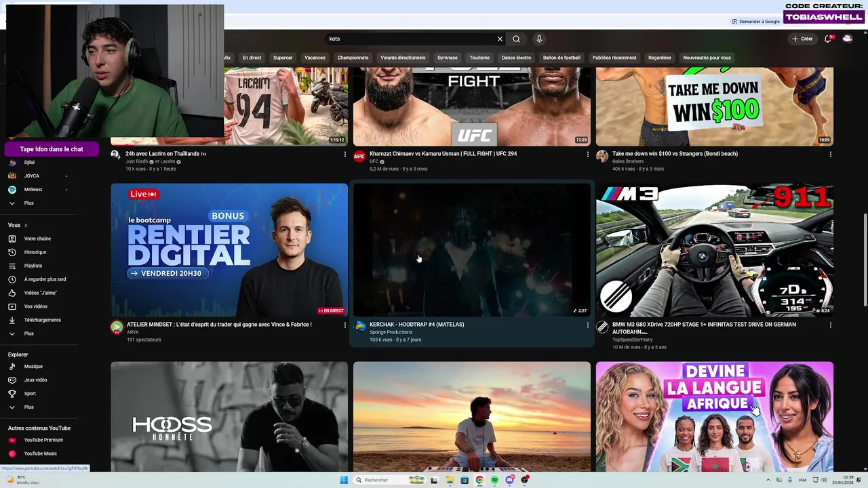This screenshot has width=868, height=488.
Task: Open options menu for 'Take me down' video
Action: (830, 155)
